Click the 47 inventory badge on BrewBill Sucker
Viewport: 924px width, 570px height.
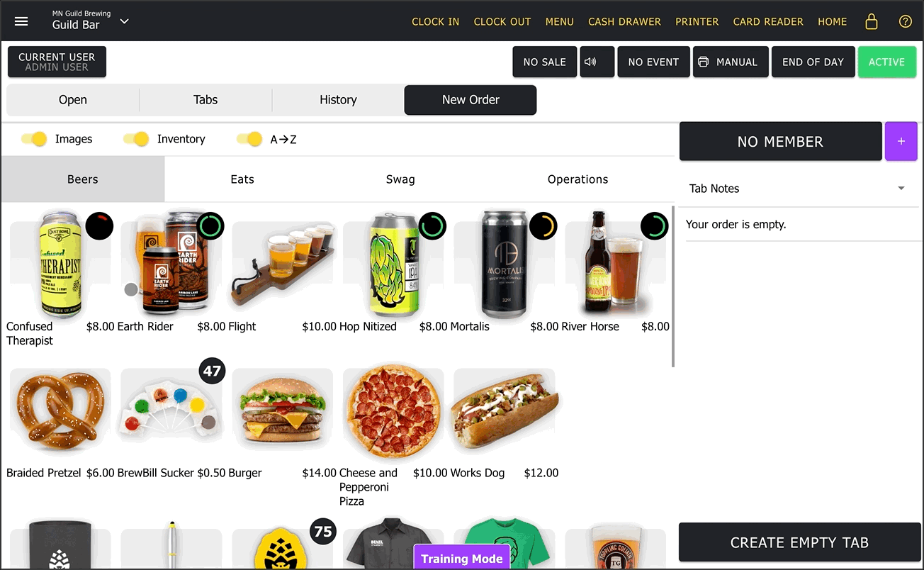pos(212,370)
